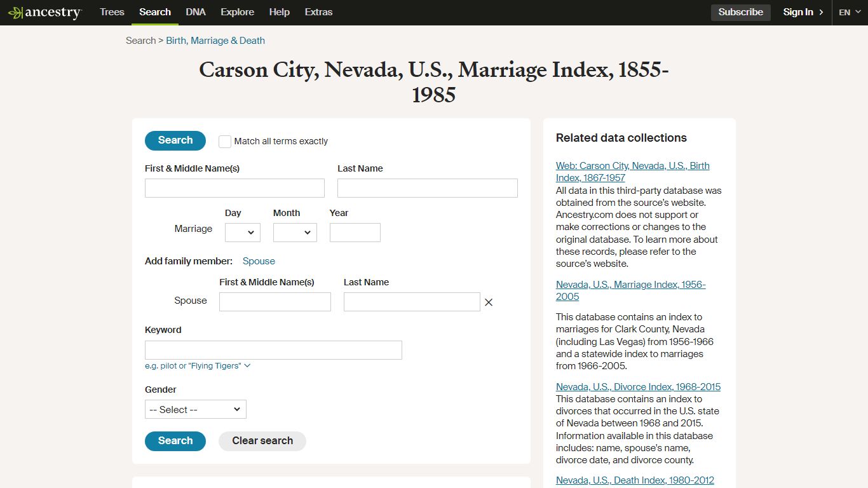Open the Help menu

tap(280, 12)
